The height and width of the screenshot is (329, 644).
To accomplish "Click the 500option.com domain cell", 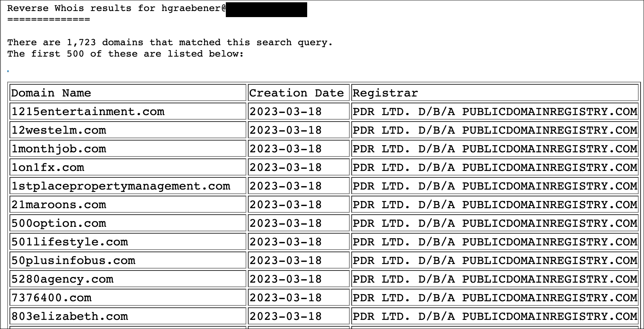I will (59, 223).
